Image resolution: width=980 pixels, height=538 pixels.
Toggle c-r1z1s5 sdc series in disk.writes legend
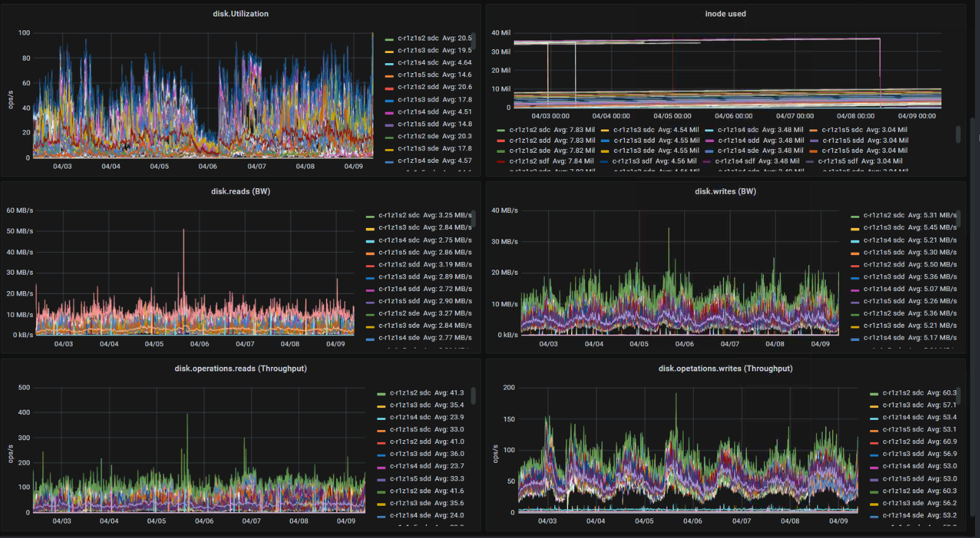(883, 253)
